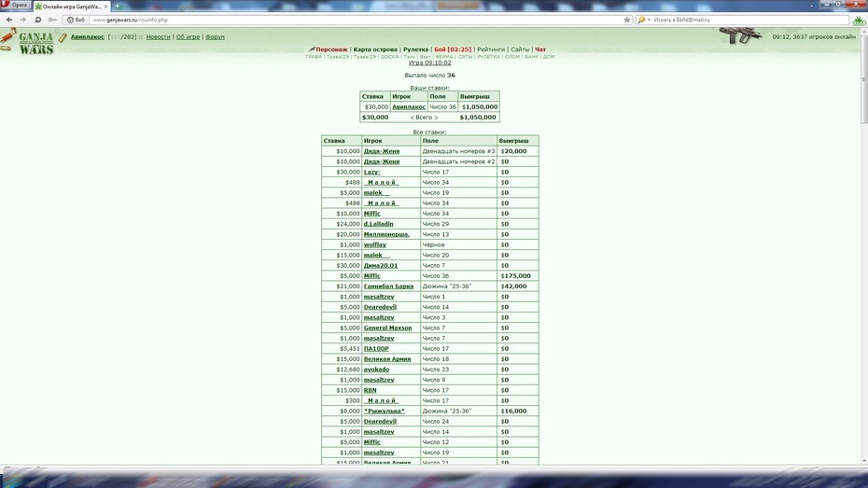Click the ТРАВА quick link

(314, 56)
